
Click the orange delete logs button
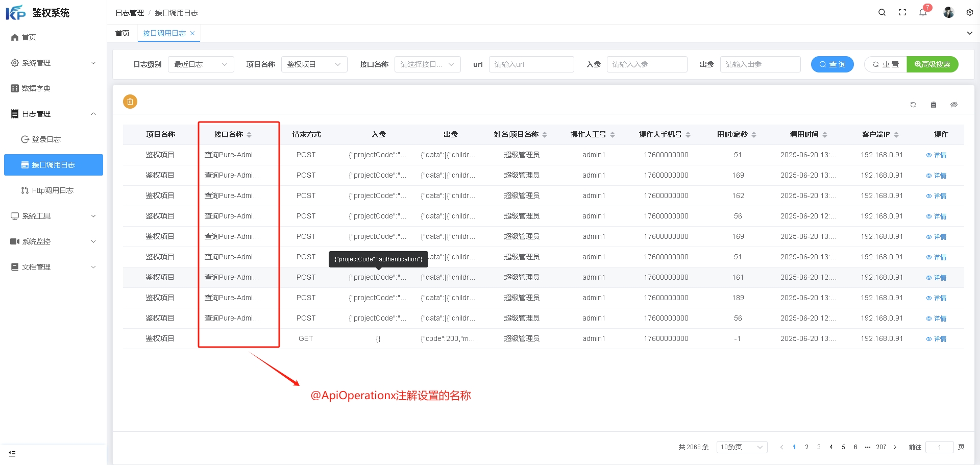pos(130,102)
